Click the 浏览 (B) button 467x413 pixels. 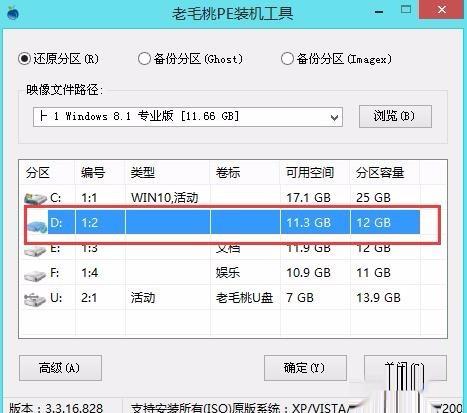pos(395,116)
